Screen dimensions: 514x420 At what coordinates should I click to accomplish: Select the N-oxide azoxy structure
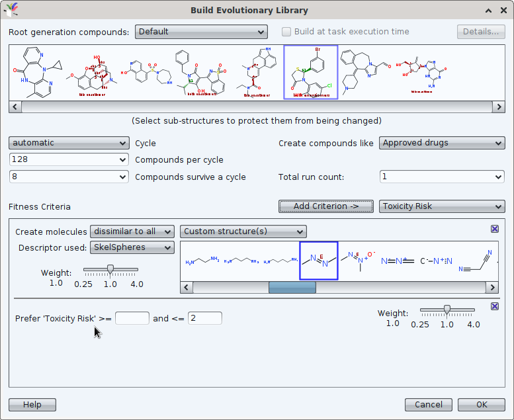358,261
